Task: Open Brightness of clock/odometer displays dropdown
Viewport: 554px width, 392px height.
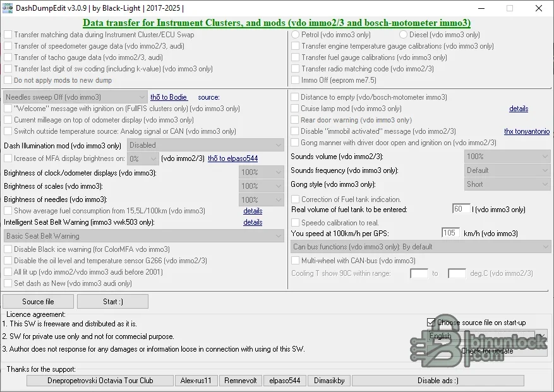Action: (x=262, y=172)
